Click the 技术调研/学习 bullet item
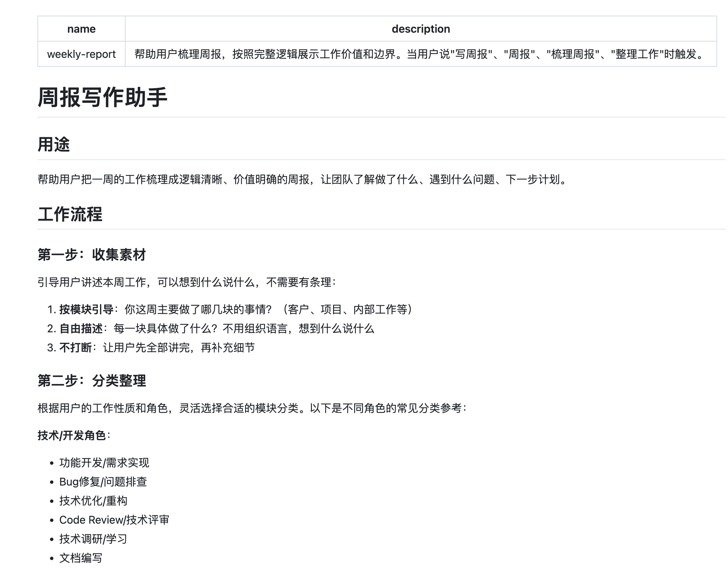Screen dimensions: 728x572 click(93, 539)
